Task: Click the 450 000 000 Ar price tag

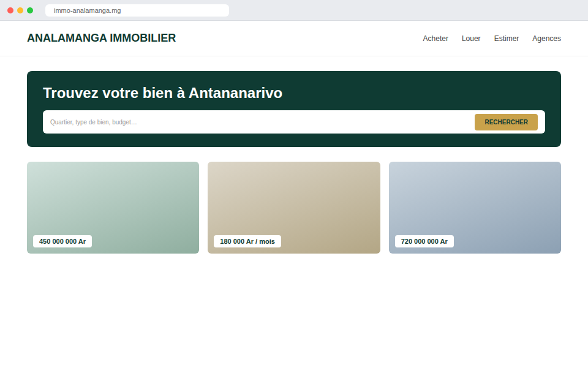Action: 62,241
